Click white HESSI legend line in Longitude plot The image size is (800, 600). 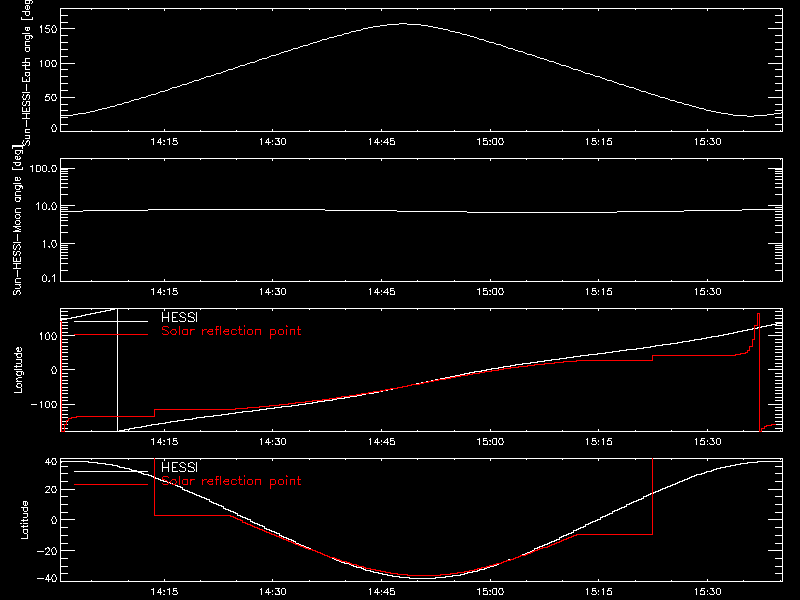111,321
